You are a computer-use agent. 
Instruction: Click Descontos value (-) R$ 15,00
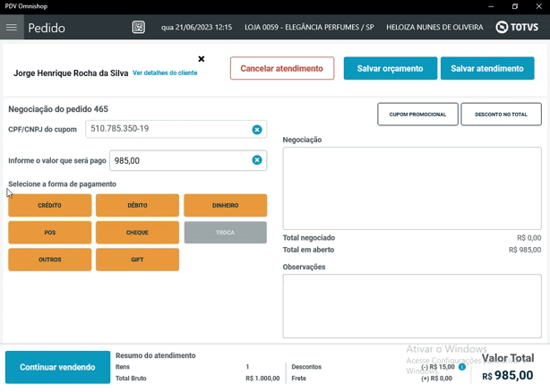438,367
